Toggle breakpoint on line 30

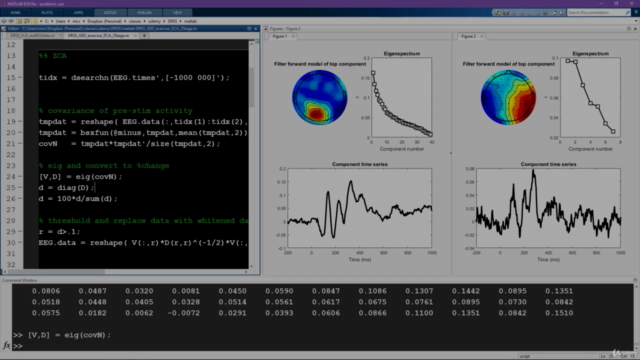pos(20,243)
